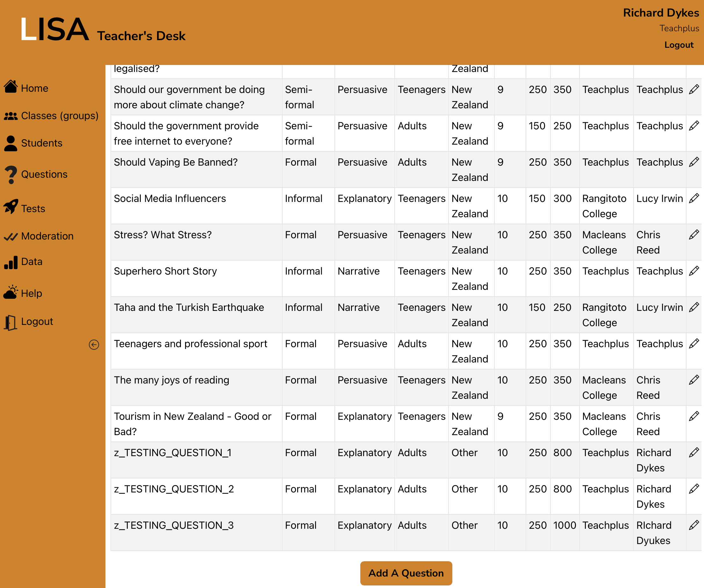Edit the z_TESTING_QUESTION_3 row
Image resolution: width=704 pixels, height=588 pixels.
(693, 525)
